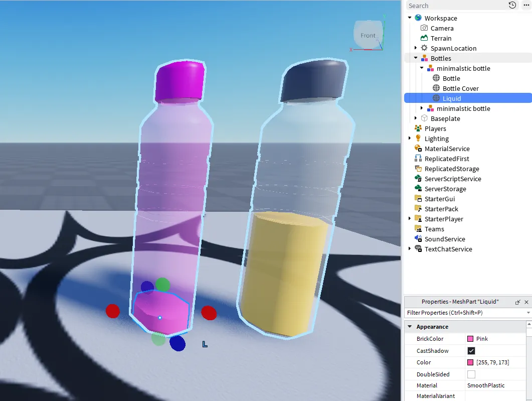Undock the Properties panel using the pop-out icon
Image resolution: width=532 pixels, height=401 pixels.
(517, 302)
